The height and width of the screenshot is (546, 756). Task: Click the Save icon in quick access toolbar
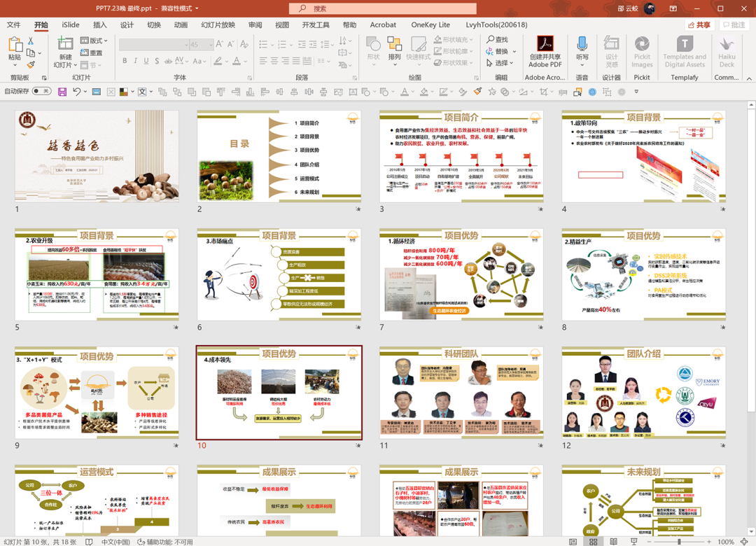62,92
